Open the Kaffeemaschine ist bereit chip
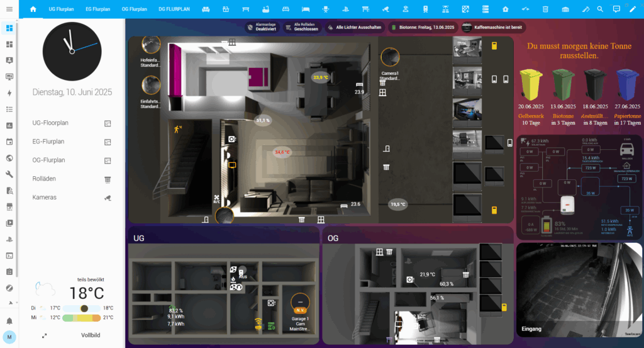The image size is (644, 348). (492, 28)
